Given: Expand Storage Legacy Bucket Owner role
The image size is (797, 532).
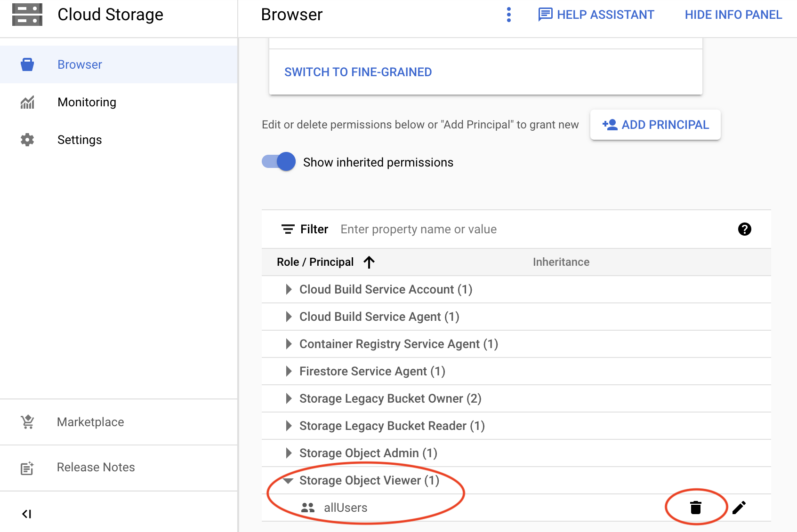Looking at the screenshot, I should point(289,398).
